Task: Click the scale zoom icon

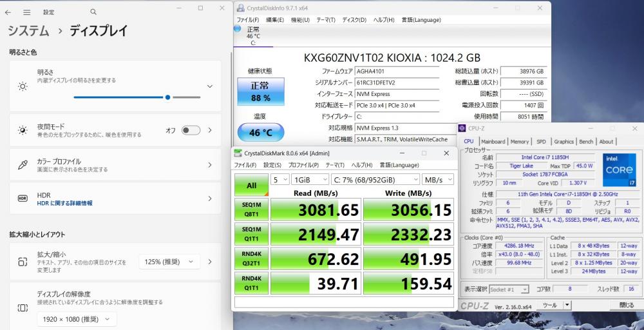Action: (x=23, y=262)
